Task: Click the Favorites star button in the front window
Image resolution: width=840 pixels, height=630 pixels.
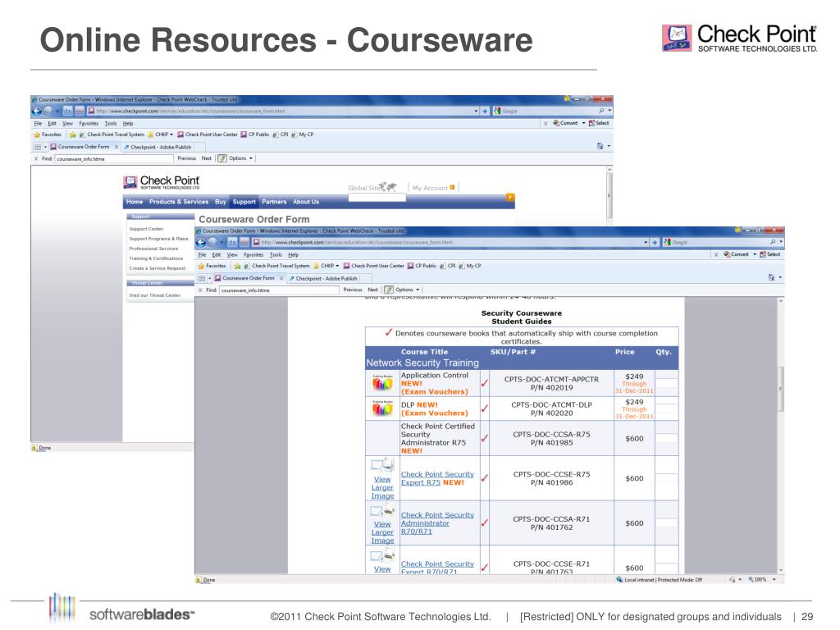Action: 212,266
